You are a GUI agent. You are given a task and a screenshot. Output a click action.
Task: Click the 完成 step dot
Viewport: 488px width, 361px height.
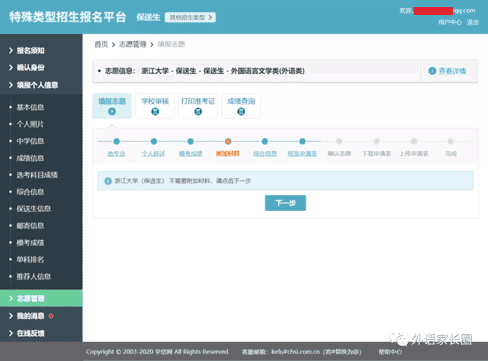(450, 141)
